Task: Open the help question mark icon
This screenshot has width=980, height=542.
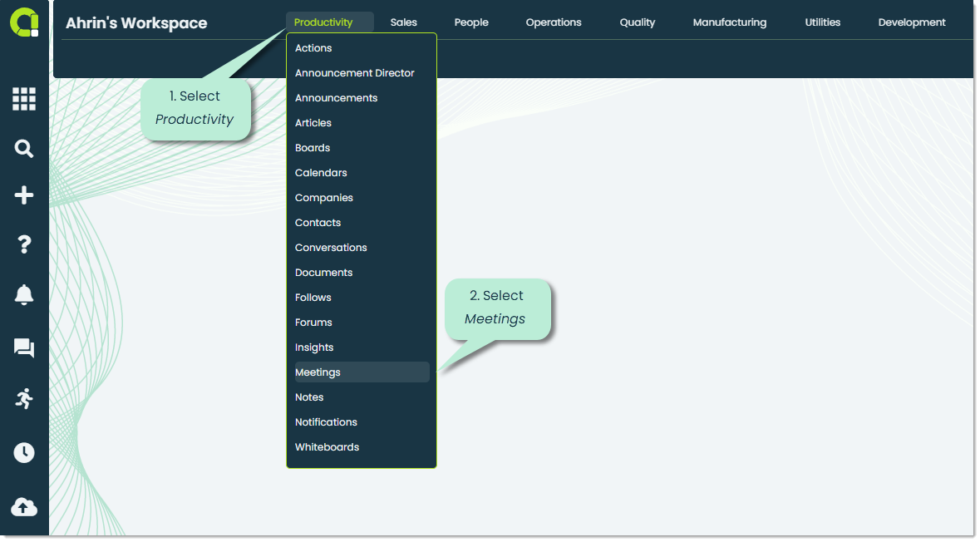Action: 24,244
